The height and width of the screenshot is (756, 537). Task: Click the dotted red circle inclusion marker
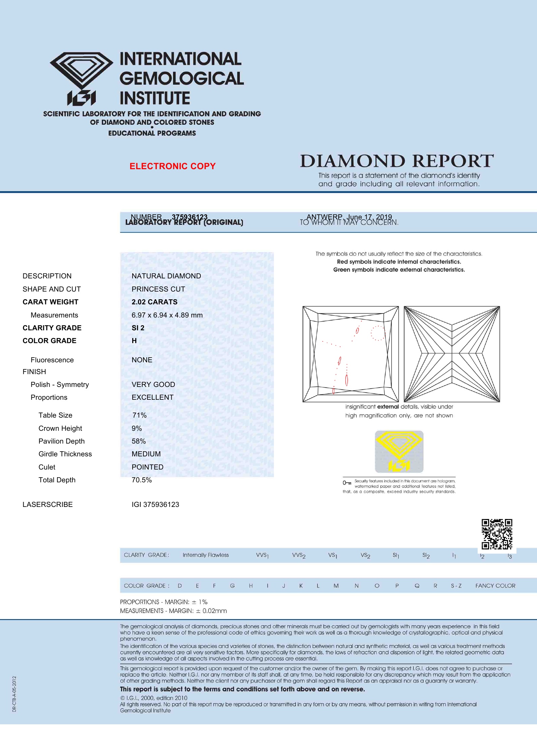point(378,333)
